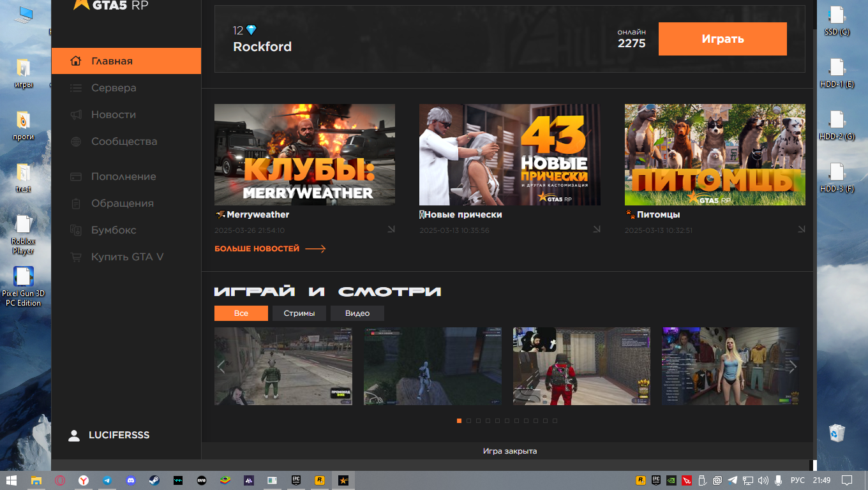Follow the БОЛЬШЕ НОВОСТЕЙ link
This screenshot has width=868, height=490.
[270, 249]
